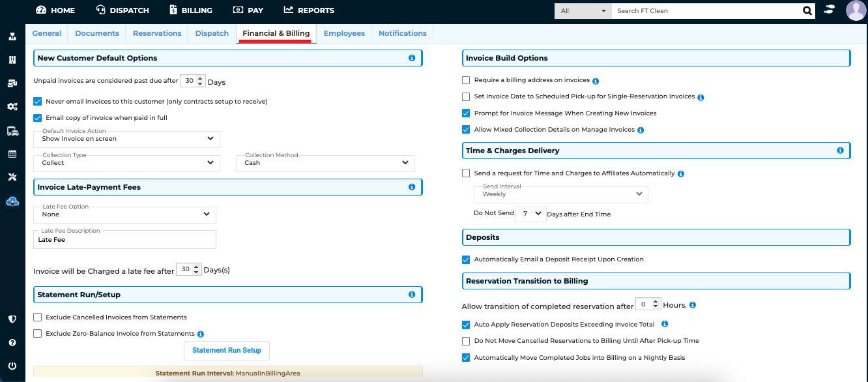Image resolution: width=868 pixels, height=382 pixels.
Task: Open the Default Invoice Action dropdown
Action: click(127, 139)
